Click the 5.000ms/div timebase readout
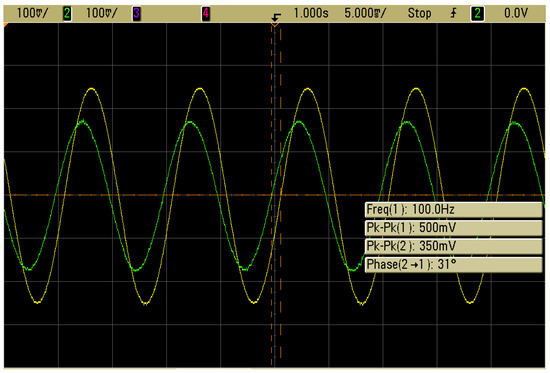The image size is (550, 373). (365, 13)
